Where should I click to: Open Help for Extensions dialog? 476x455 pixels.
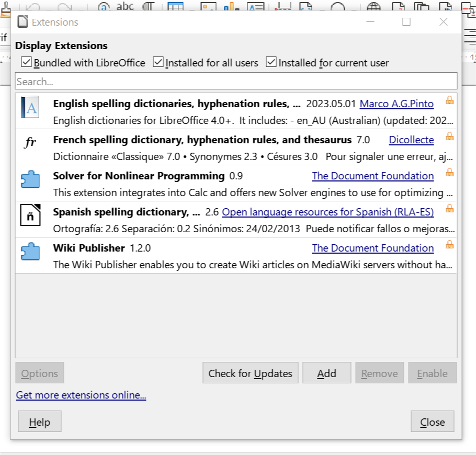pos(39,422)
